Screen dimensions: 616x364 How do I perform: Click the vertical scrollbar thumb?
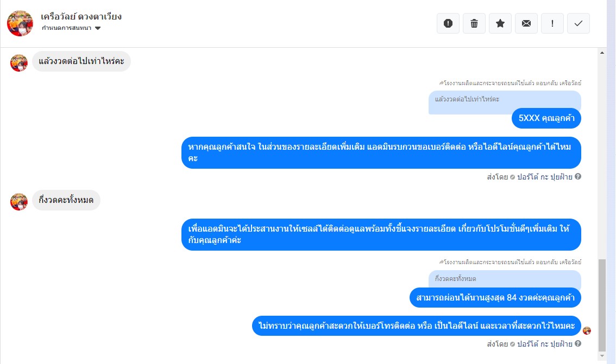pos(602,305)
